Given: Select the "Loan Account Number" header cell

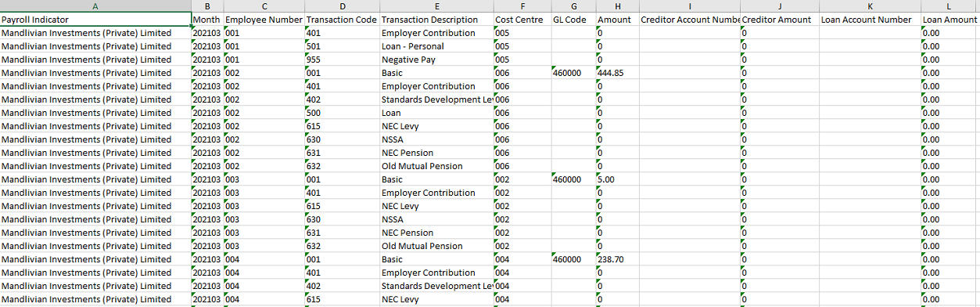Looking at the screenshot, I should [x=871, y=20].
